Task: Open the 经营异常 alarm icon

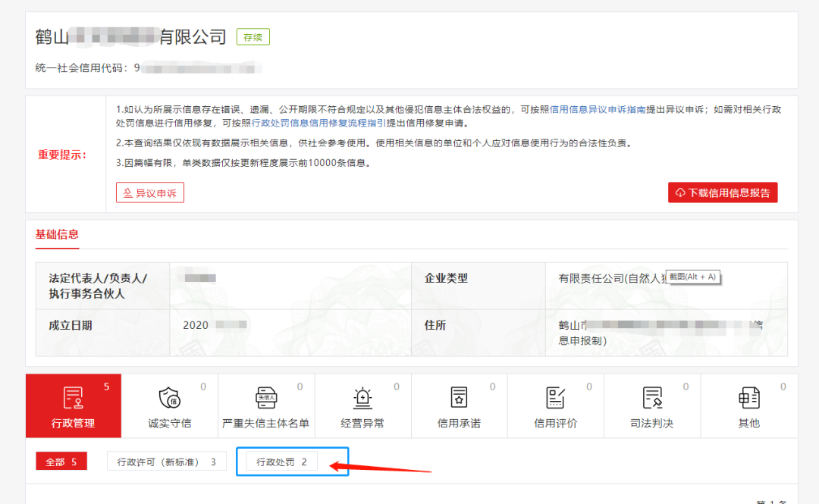Action: [362, 397]
